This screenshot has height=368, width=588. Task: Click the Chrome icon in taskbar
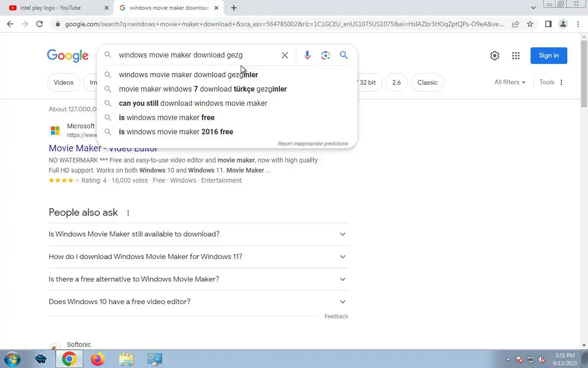tap(69, 359)
